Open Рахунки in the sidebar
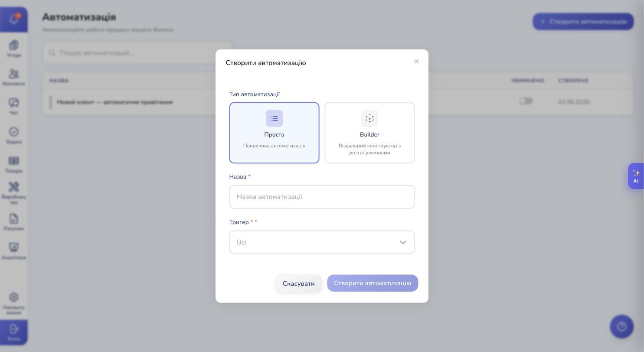 [x=14, y=222]
